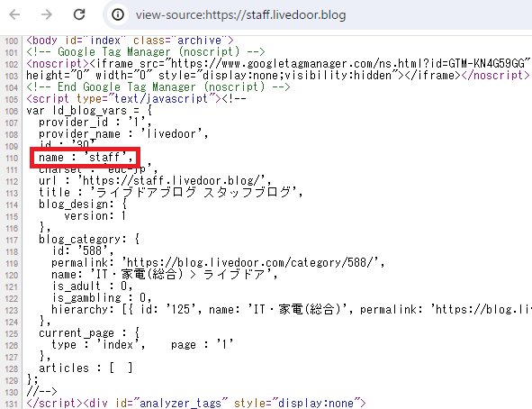Click the Google Tag Manager (noscript) comment
The image size is (532, 409).
point(146,52)
